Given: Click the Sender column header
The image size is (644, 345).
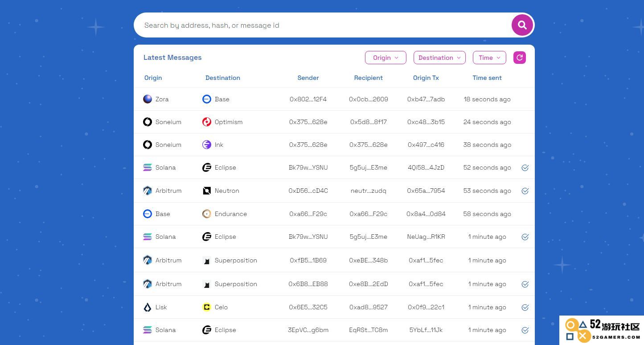Looking at the screenshot, I should tap(308, 78).
